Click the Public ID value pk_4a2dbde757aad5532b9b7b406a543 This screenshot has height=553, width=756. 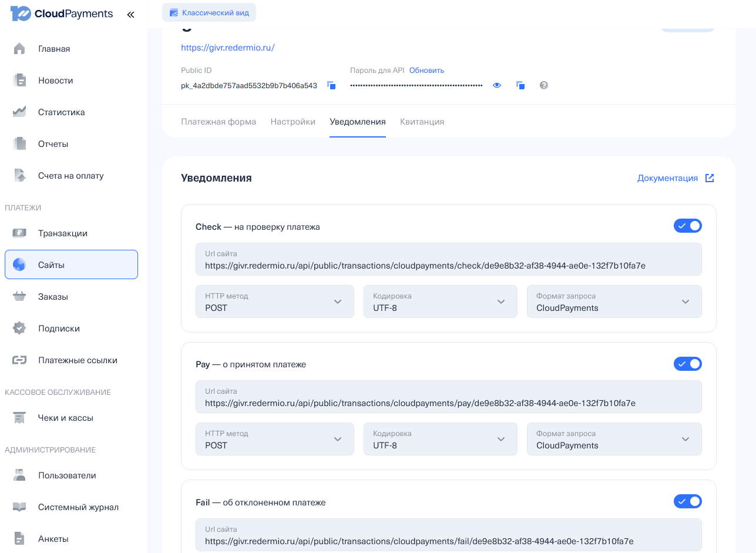point(249,85)
